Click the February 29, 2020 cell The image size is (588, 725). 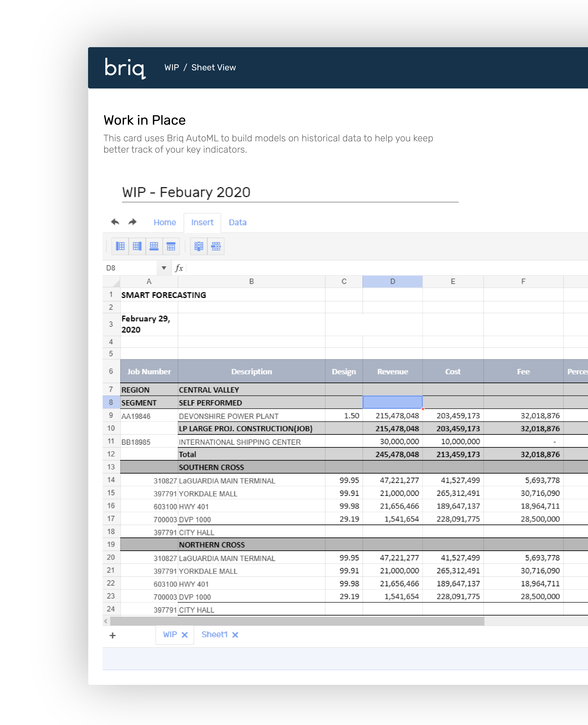(x=149, y=324)
